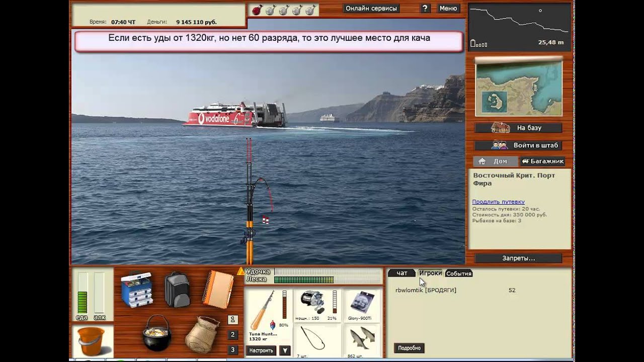The width and height of the screenshot is (644, 362).
Task: Open the orange notebook journal
Action: coord(218,289)
